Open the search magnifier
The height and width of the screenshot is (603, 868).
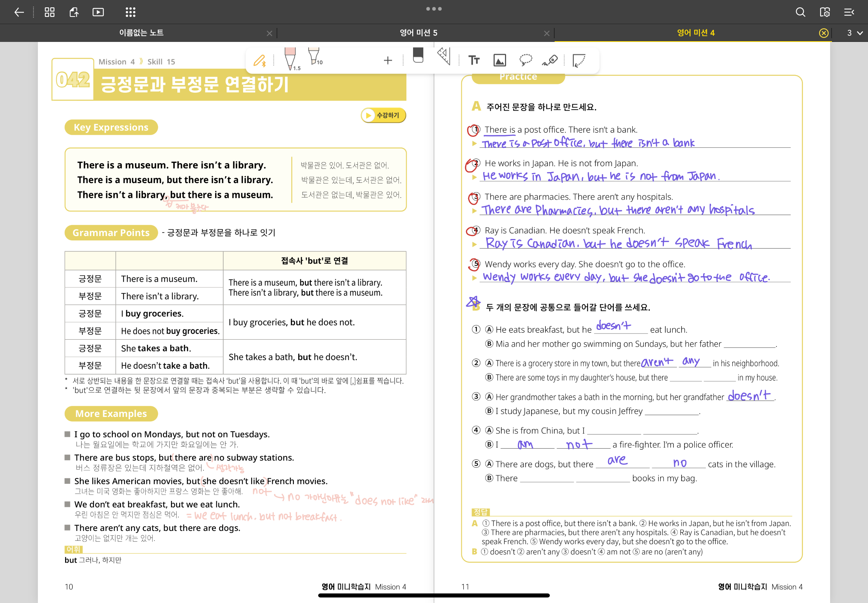(x=800, y=12)
